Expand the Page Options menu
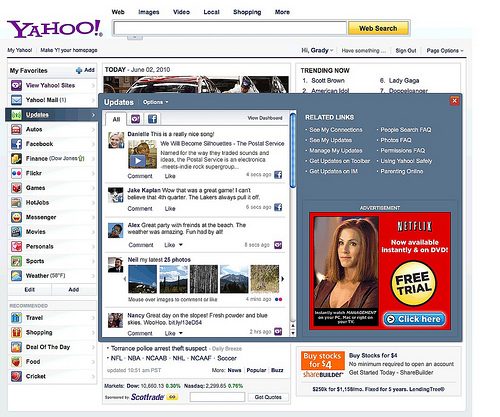The image size is (500, 417). (x=445, y=51)
